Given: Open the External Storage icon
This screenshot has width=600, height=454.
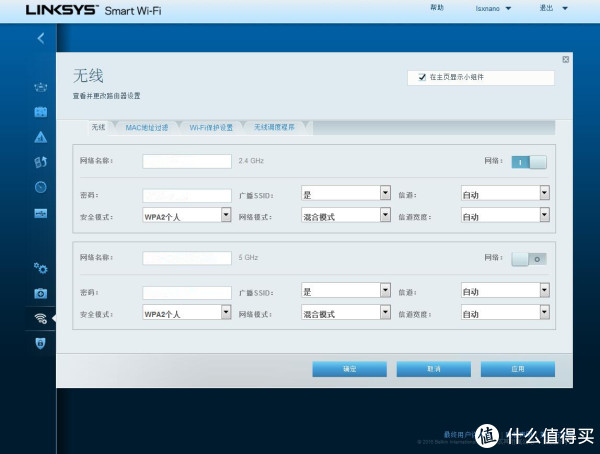Looking at the screenshot, I should click(41, 213).
